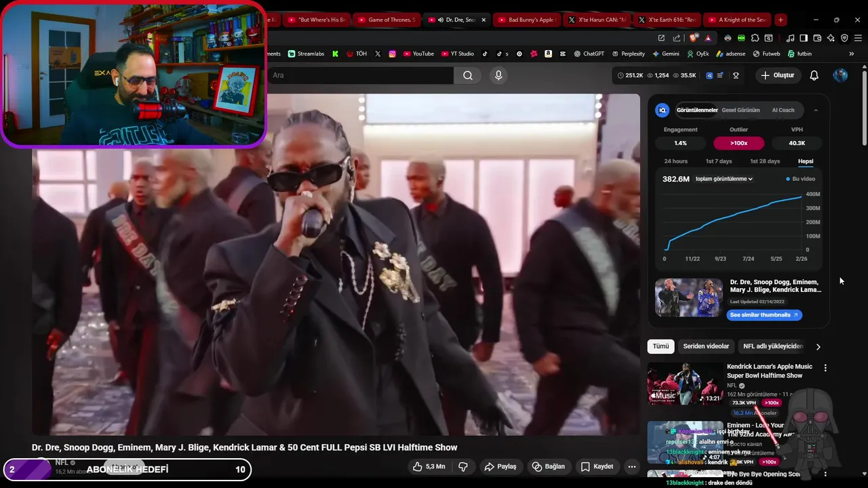This screenshot has height=488, width=868.
Task: Share this page from the address bar
Action: [x=677, y=39]
